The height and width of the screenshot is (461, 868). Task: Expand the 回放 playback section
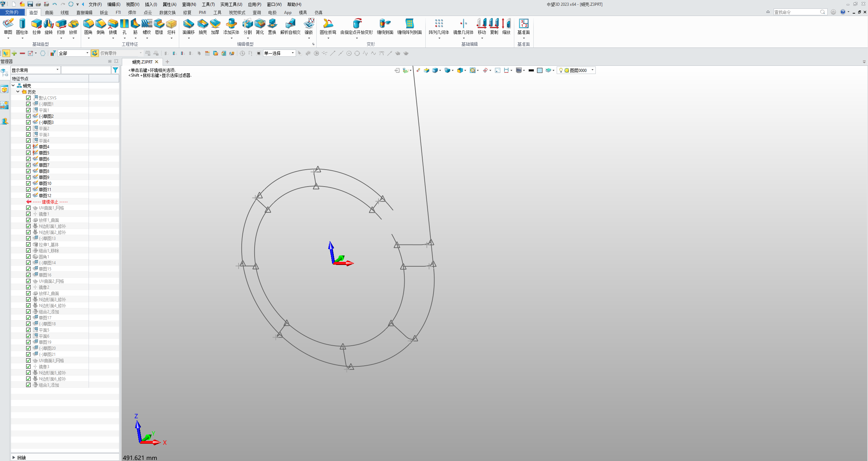point(14,457)
